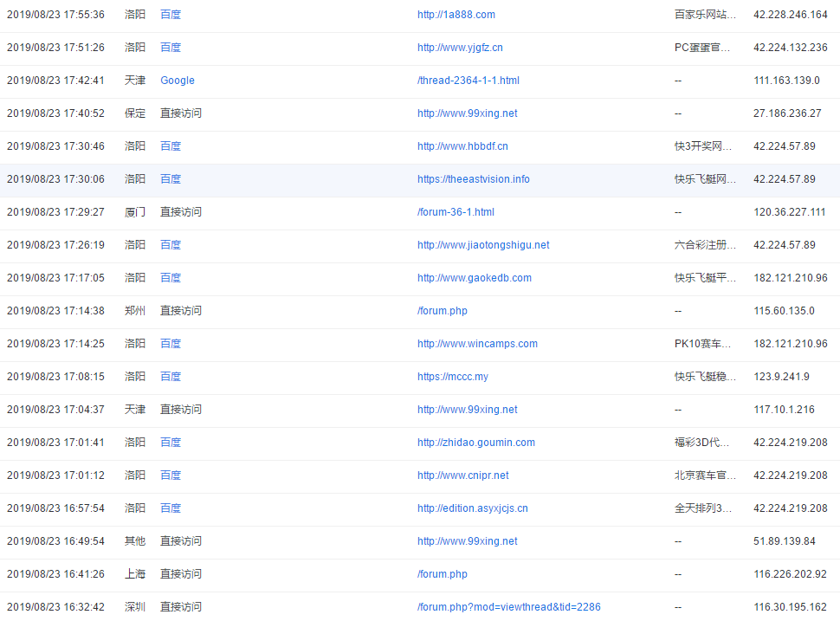
Task: Open the http://1a888.com link
Action: pos(456,15)
